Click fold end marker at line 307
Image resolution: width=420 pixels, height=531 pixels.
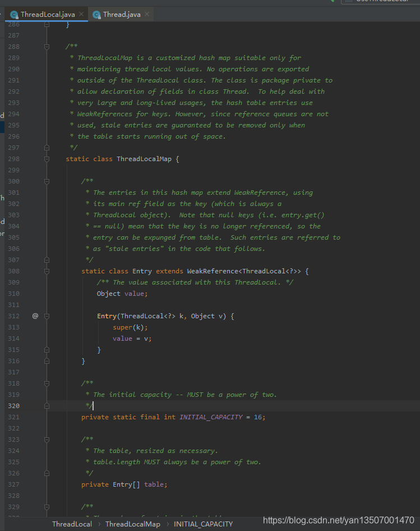pos(47,260)
